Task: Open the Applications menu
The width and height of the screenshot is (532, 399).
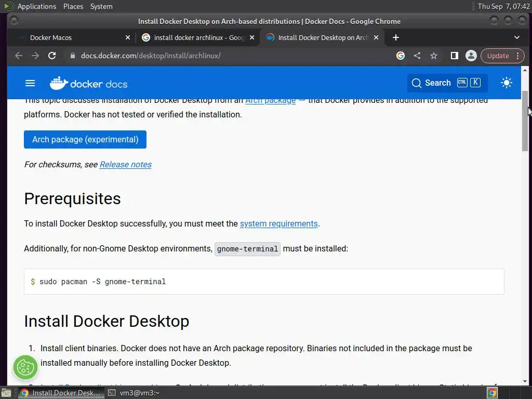Action: (37, 6)
